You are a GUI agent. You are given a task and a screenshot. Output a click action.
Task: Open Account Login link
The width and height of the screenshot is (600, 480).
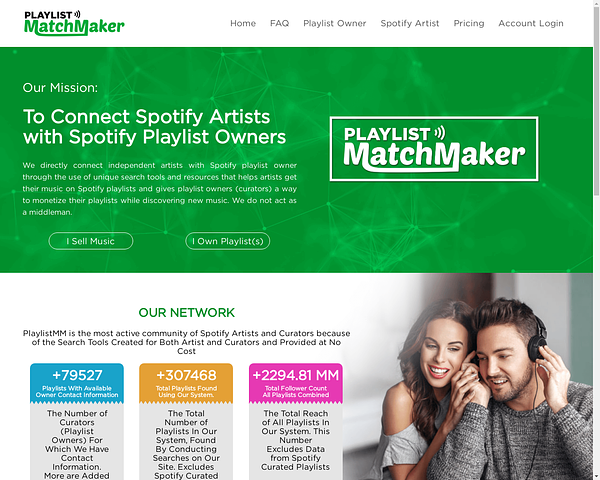pos(531,23)
